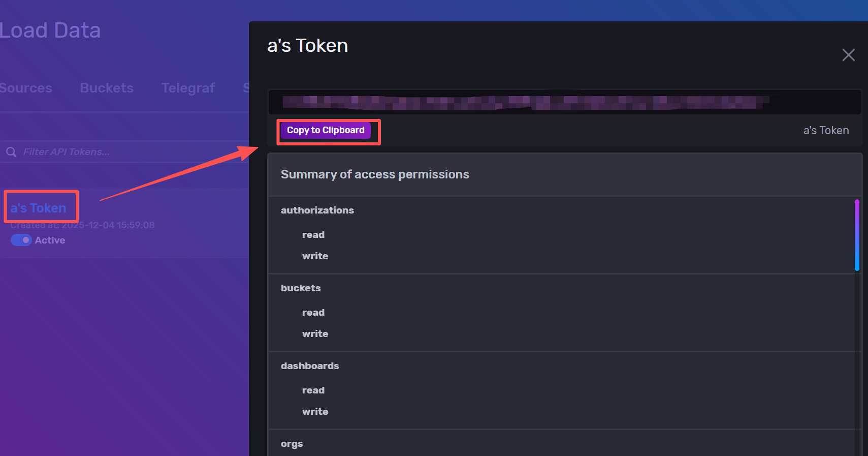Viewport: 868px width, 456px height.
Task: Switch to the Buckets tab
Action: pos(107,88)
